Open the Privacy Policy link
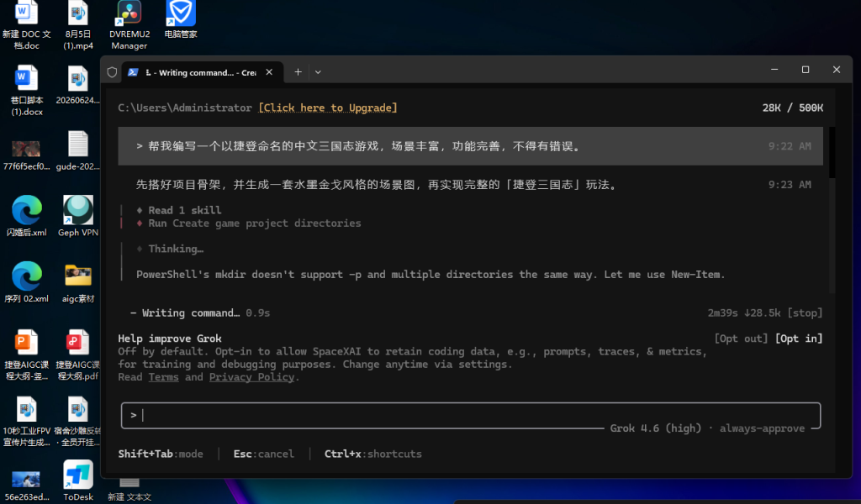Image resolution: width=861 pixels, height=504 pixels. 251,377
